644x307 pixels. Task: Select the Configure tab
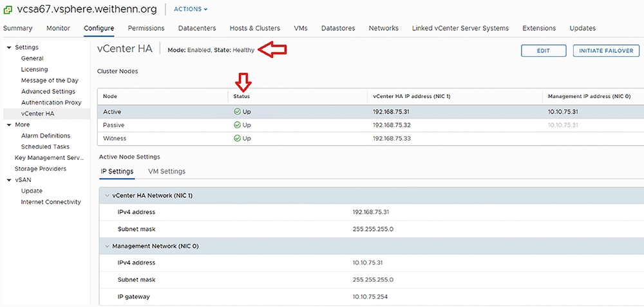[99, 28]
